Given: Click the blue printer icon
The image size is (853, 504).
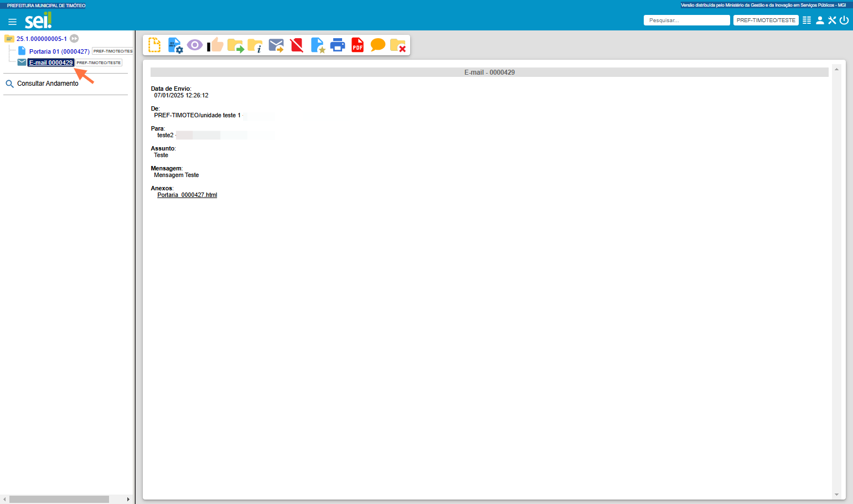Looking at the screenshot, I should (338, 45).
